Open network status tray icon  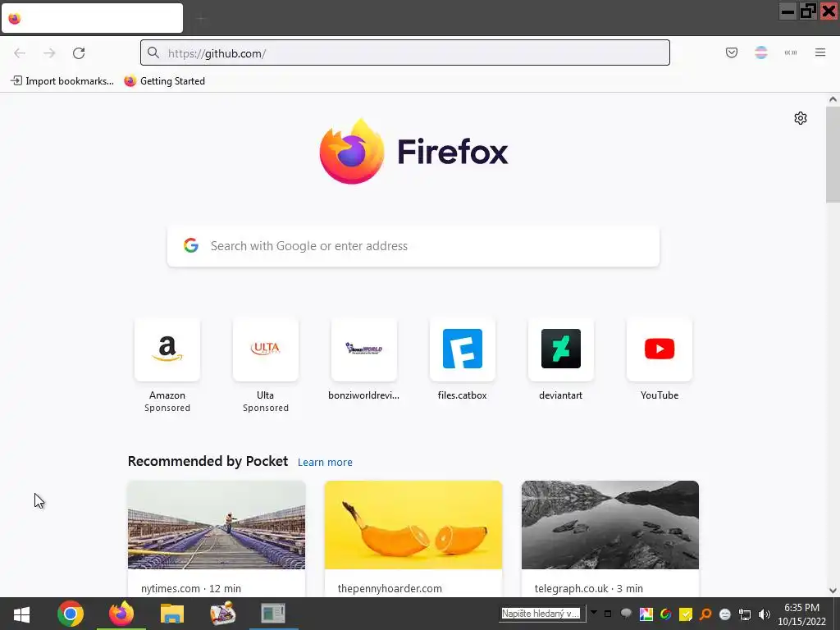[x=745, y=614]
